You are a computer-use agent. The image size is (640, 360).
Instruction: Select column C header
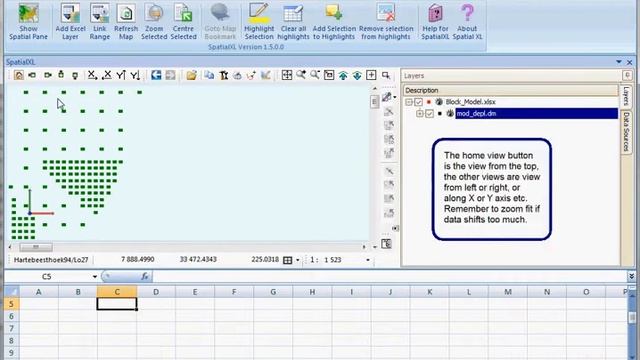pyautogui.click(x=117, y=292)
